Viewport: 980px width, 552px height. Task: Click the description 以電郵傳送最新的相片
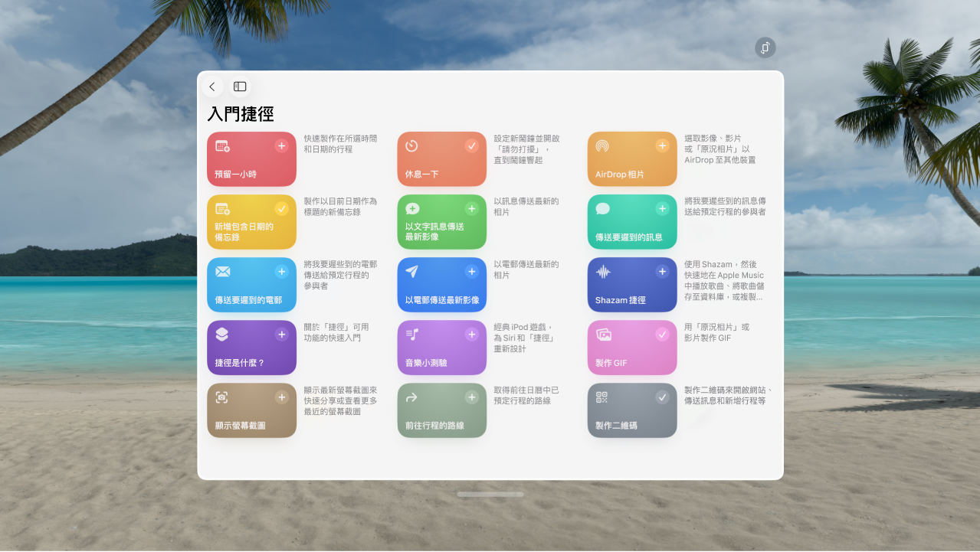point(526,269)
